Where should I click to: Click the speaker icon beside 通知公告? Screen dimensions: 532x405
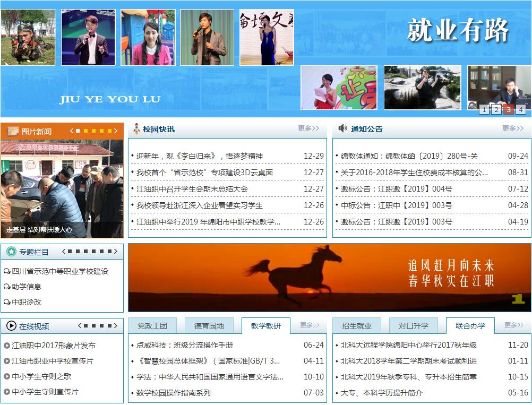(x=342, y=128)
